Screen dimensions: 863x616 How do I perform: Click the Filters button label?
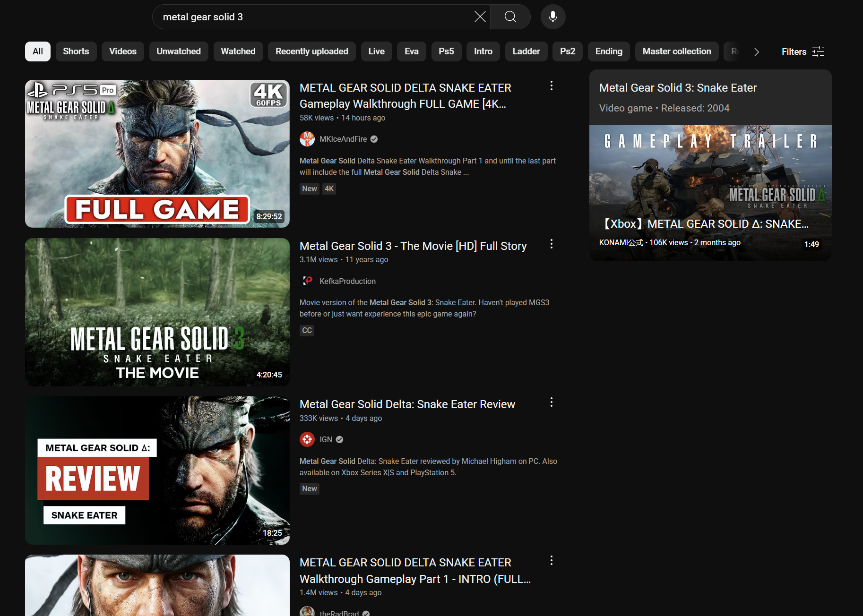point(794,51)
